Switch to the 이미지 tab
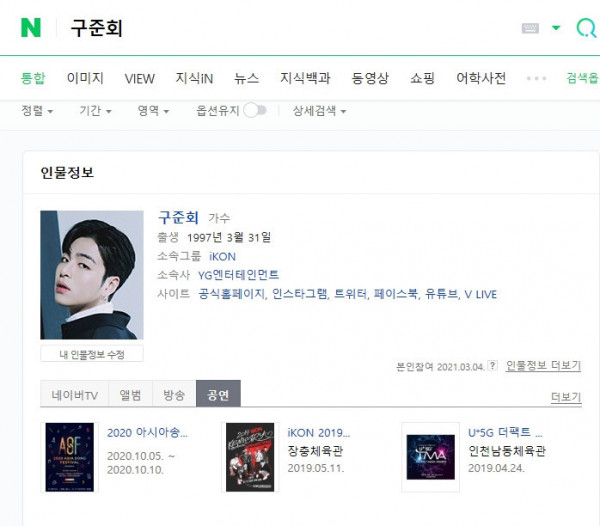The width and height of the screenshot is (600, 526). coord(85,78)
